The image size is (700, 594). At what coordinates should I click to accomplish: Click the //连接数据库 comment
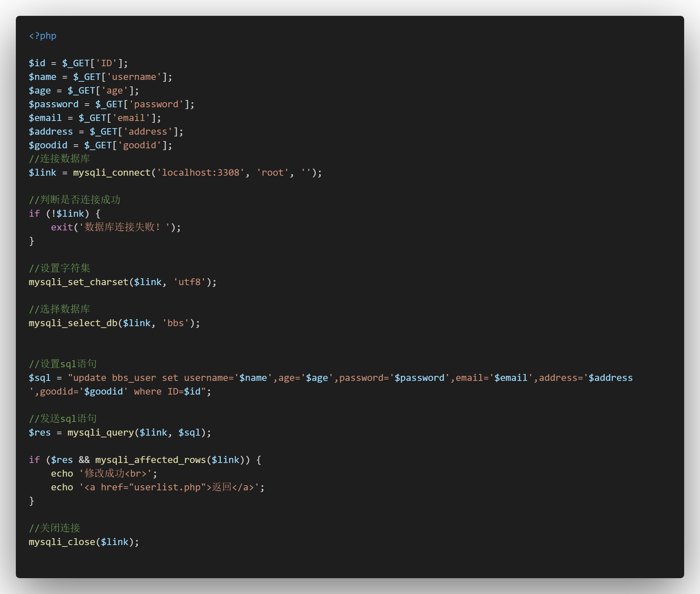59,158
